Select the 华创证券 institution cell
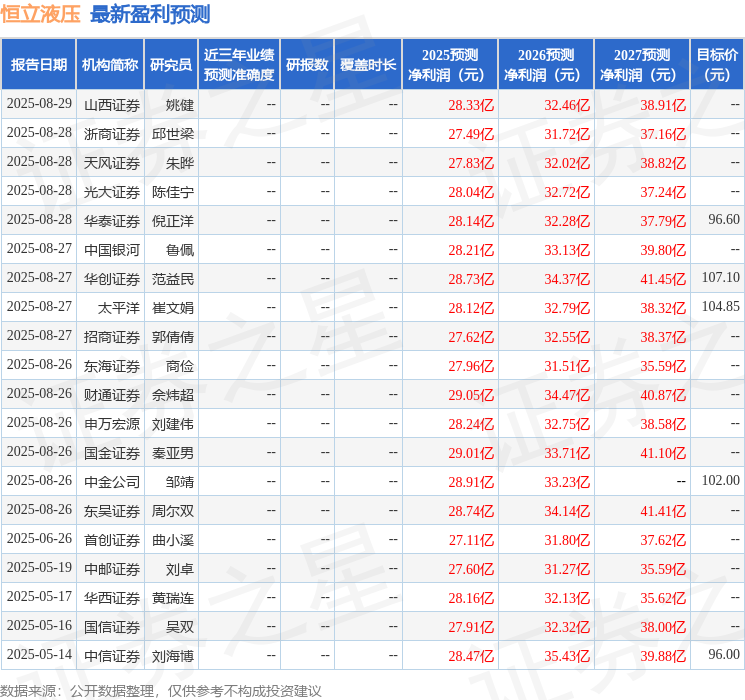The height and width of the screenshot is (700, 745). pyautogui.click(x=112, y=279)
